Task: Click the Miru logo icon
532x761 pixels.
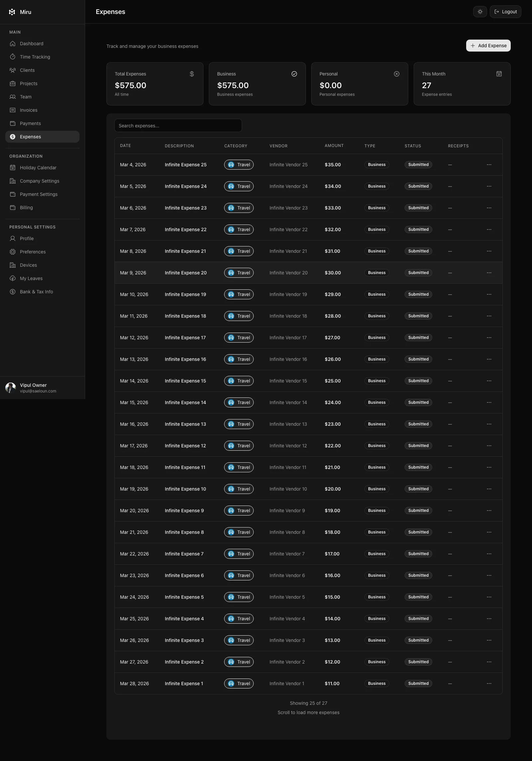Action: pos(12,12)
